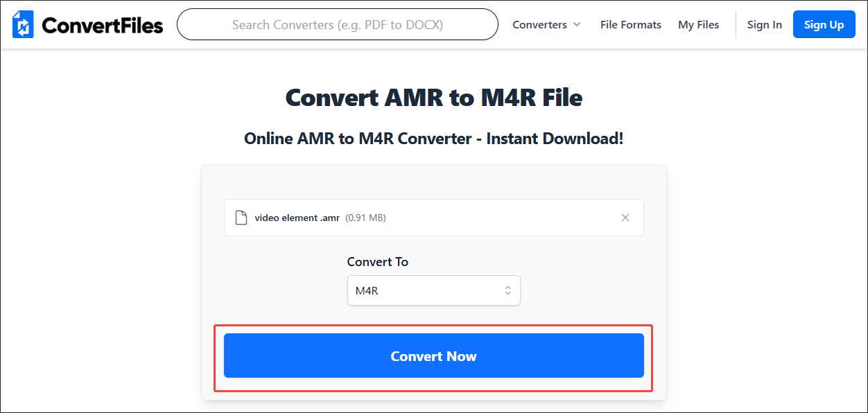Expand the Converters menu

coord(546,25)
